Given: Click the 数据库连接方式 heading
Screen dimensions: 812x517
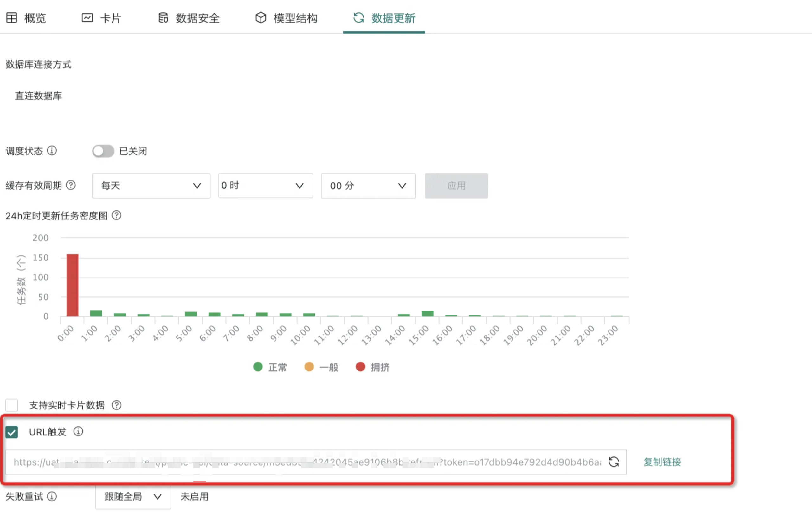Looking at the screenshot, I should pos(38,64).
